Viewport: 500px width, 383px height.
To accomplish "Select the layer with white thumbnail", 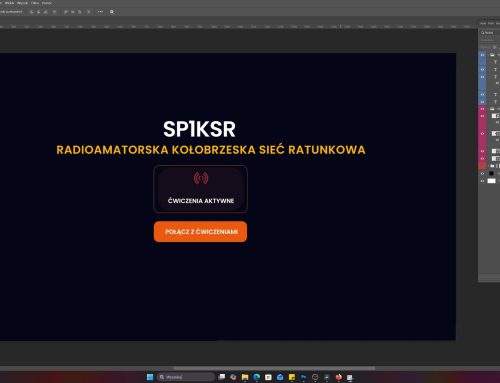I will pos(492,181).
